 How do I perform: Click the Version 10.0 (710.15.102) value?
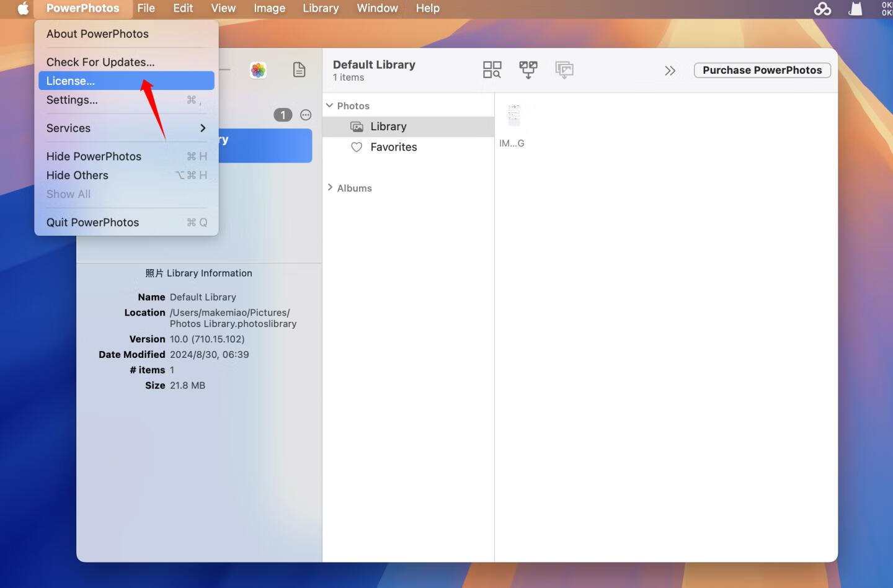[207, 339]
